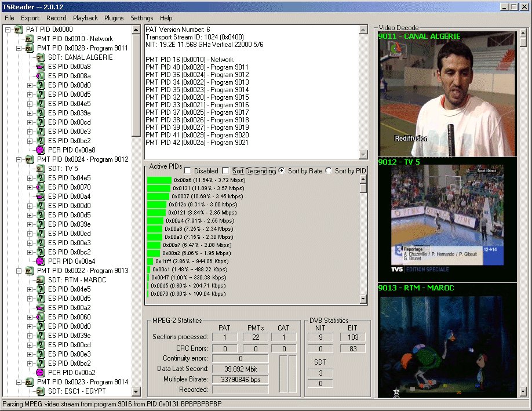Click the tree panel scroll-down arrow
This screenshot has width=532, height=411.
(136, 392)
